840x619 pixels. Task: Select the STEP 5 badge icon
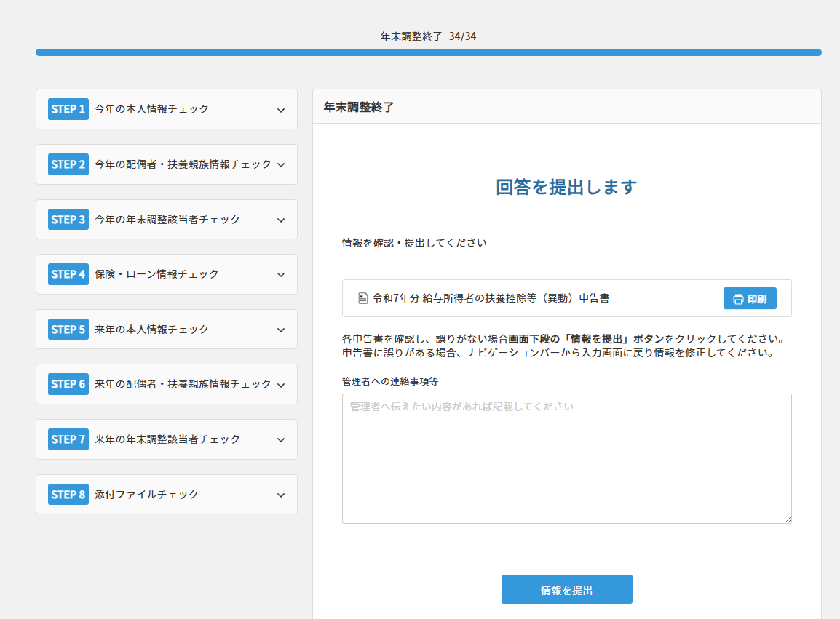[68, 329]
